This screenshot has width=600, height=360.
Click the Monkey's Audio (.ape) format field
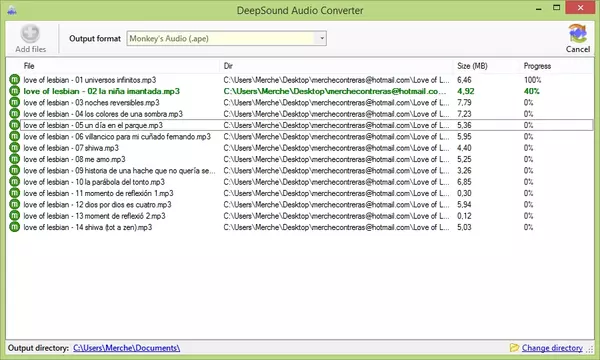pos(227,38)
